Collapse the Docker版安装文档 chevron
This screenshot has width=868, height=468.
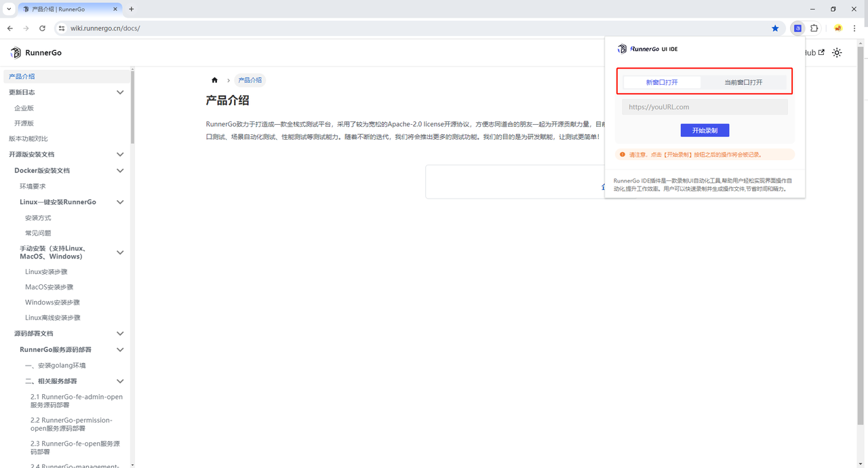pos(120,170)
